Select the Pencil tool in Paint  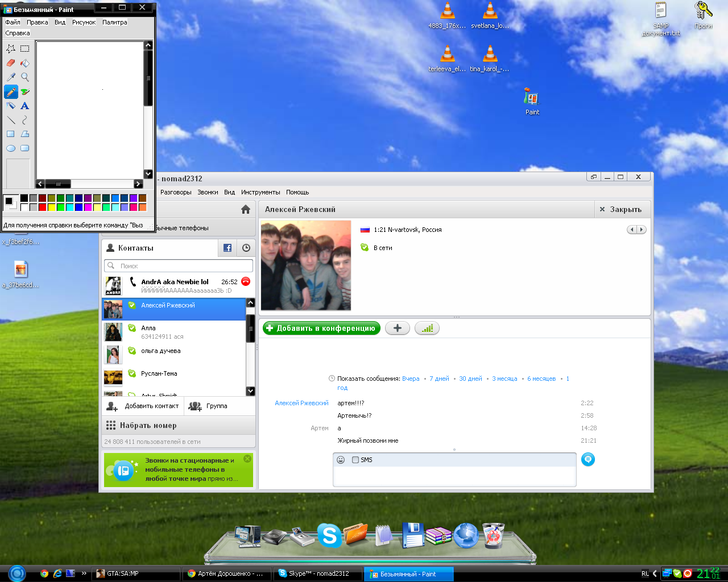pos(11,92)
